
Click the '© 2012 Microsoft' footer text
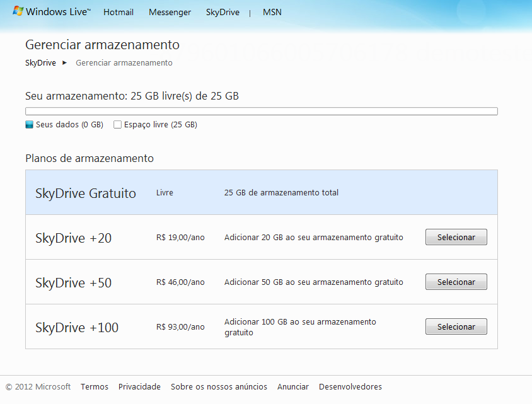pyautogui.click(x=38, y=387)
